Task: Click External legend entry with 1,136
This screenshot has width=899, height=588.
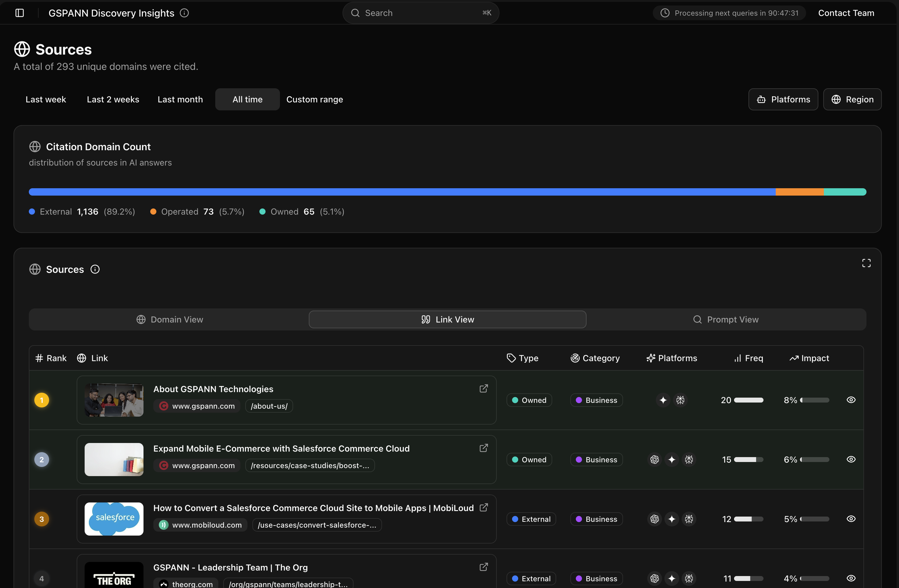Action: (x=82, y=212)
